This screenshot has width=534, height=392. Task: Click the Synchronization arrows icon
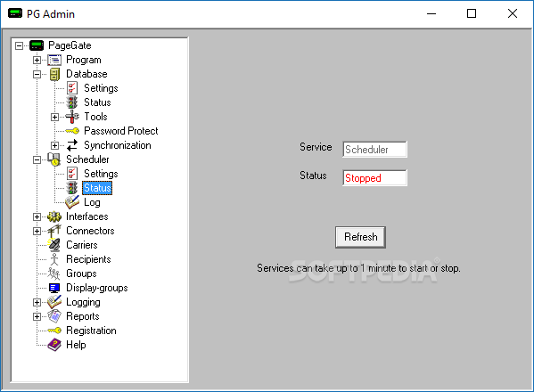click(72, 145)
